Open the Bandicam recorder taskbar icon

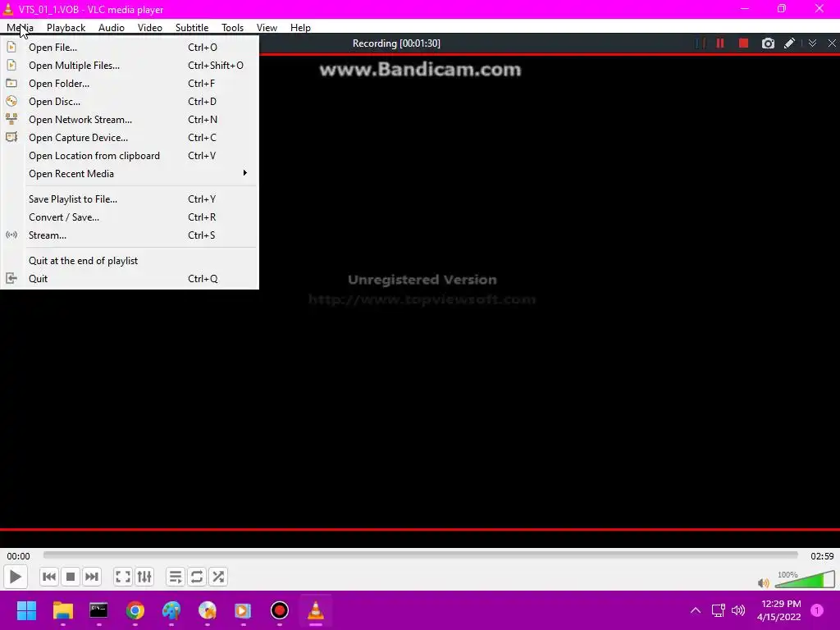tap(279, 610)
